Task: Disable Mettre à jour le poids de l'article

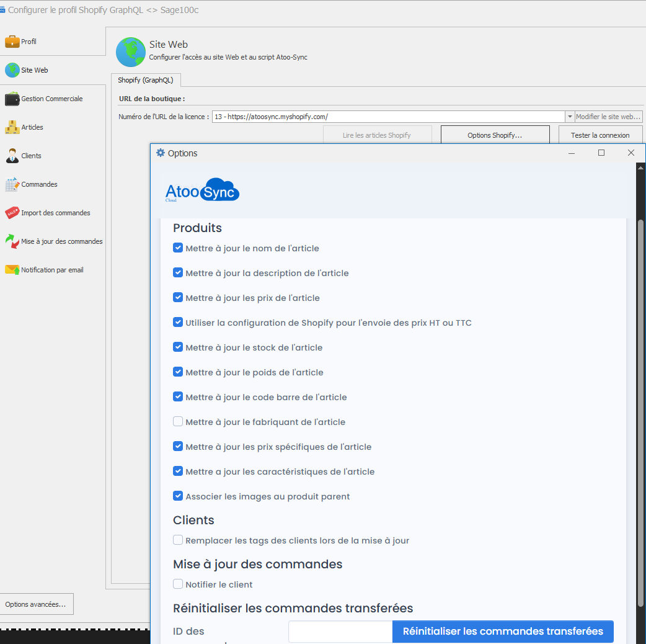Action: click(x=177, y=372)
